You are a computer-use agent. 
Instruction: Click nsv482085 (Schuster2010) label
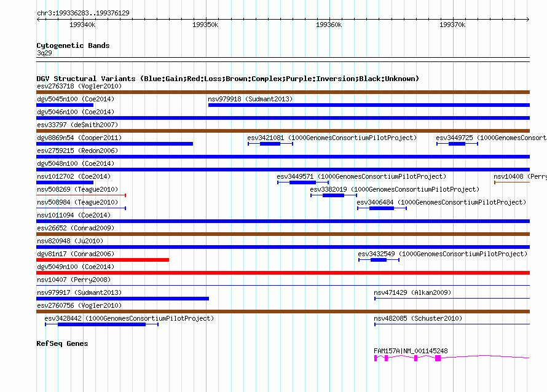[418, 318]
